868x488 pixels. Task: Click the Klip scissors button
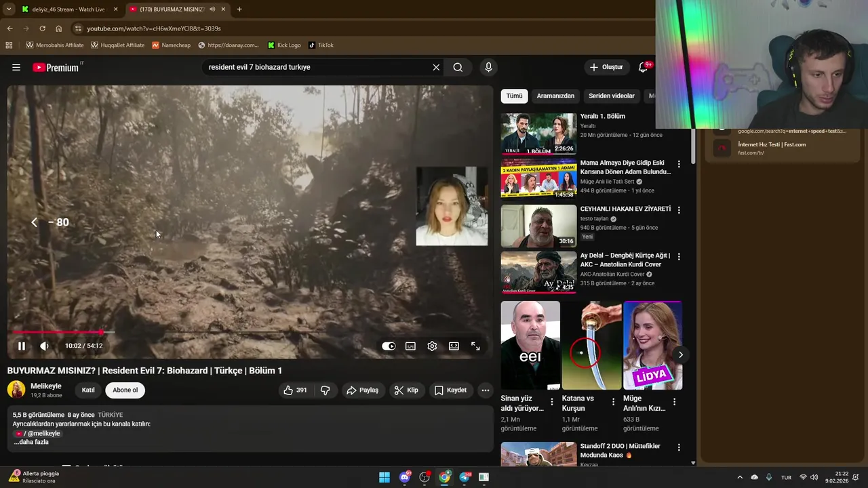[x=406, y=390]
